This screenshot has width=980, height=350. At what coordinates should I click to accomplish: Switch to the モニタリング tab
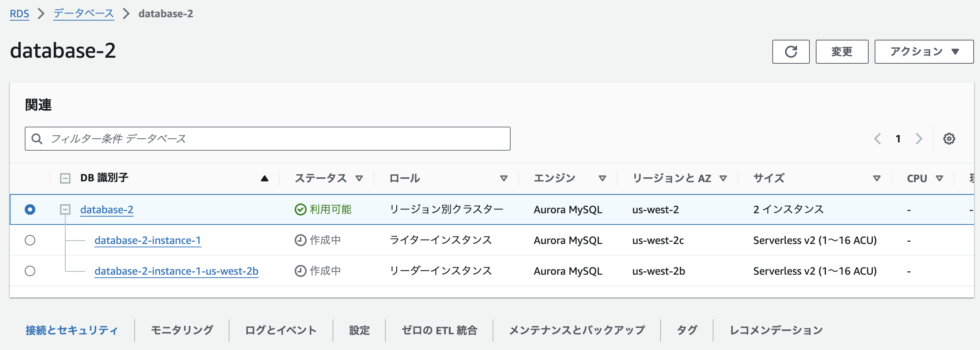[x=182, y=330]
